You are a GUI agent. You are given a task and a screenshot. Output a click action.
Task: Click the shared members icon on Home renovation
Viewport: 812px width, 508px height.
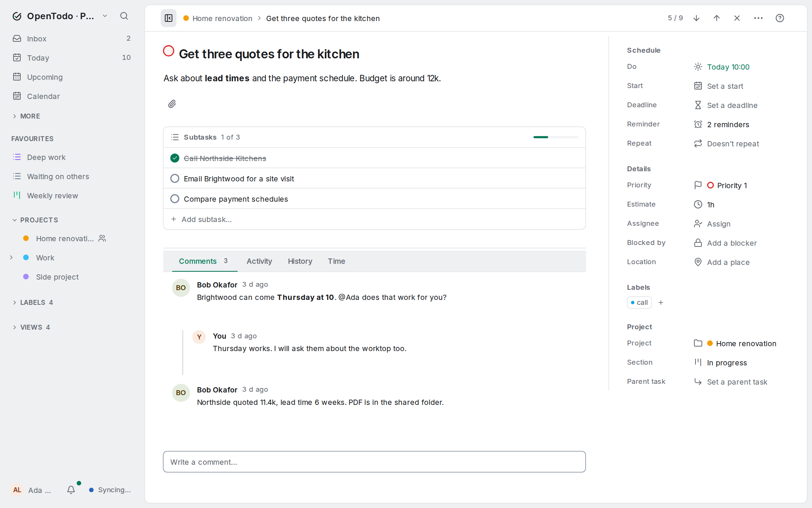click(x=102, y=238)
